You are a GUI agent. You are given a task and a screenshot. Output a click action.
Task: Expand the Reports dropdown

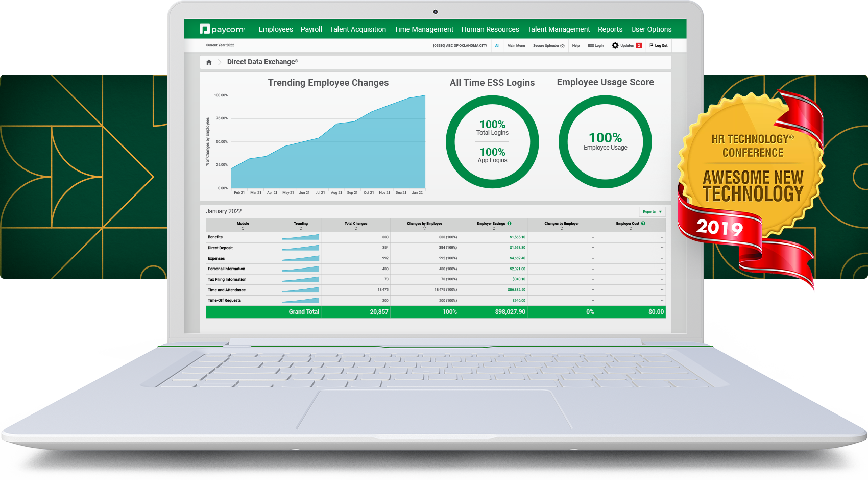652,211
